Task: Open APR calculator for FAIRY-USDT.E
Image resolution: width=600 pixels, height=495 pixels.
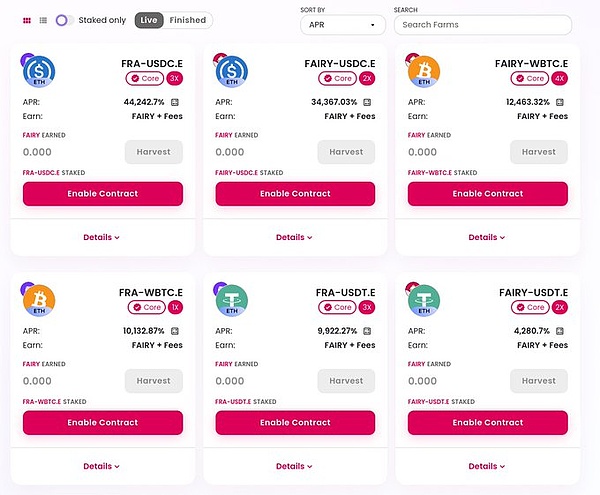Action: tap(560, 331)
